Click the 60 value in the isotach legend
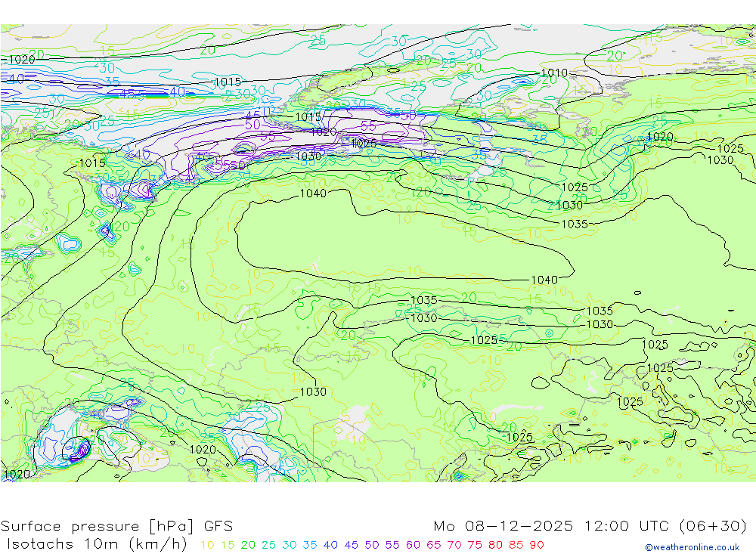The height and width of the screenshot is (554, 756). pos(413,545)
